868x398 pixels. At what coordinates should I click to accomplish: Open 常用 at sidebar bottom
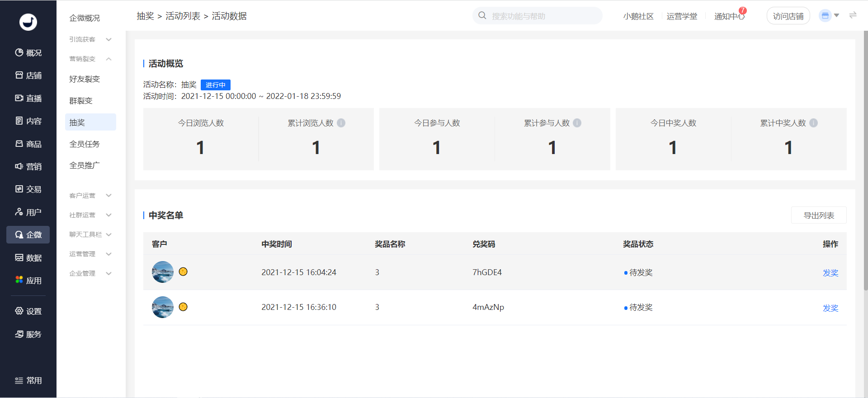point(28,380)
